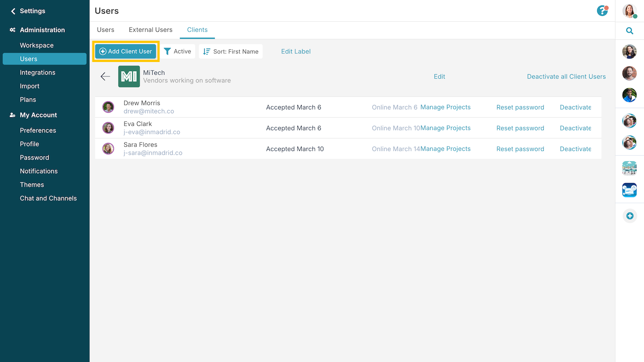644x362 pixels.
Task: Select Users in Administration sidebar
Action: coord(44,59)
